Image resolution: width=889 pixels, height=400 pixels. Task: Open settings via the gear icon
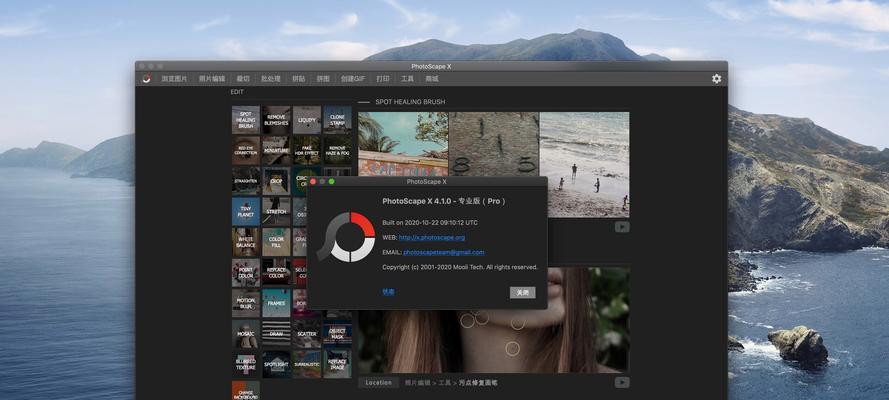[x=717, y=79]
